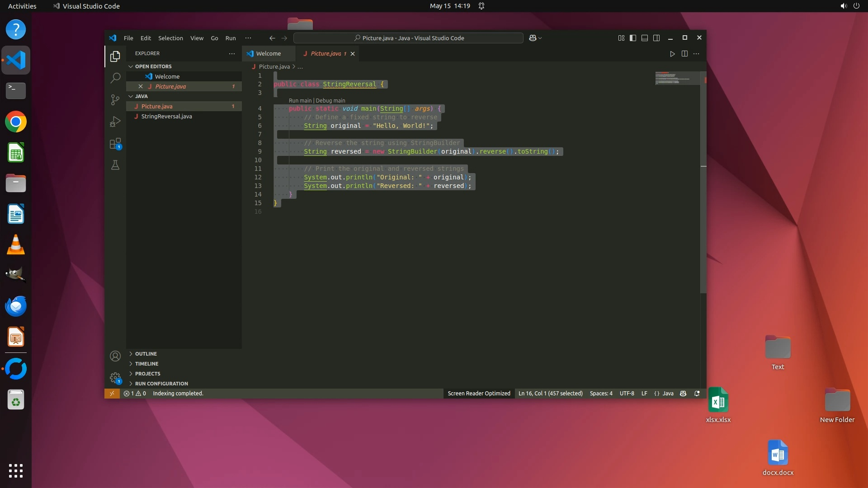Click the Run Java play button

tap(672, 54)
